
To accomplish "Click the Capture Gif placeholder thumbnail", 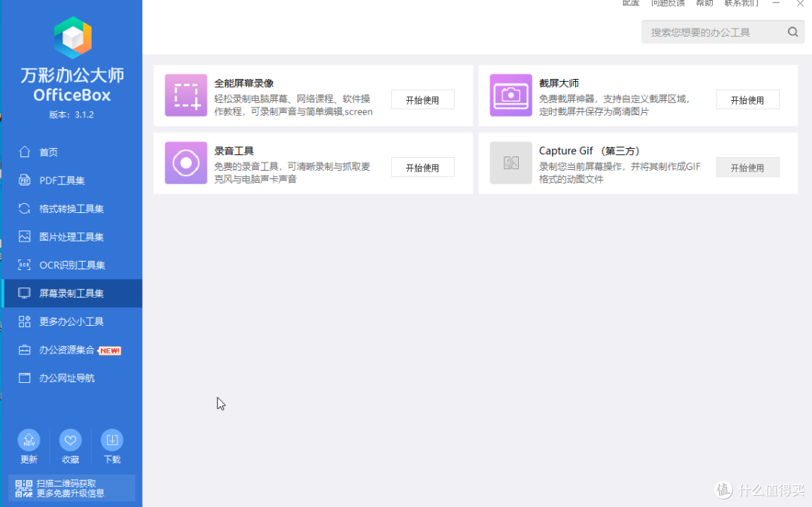I will (511, 163).
